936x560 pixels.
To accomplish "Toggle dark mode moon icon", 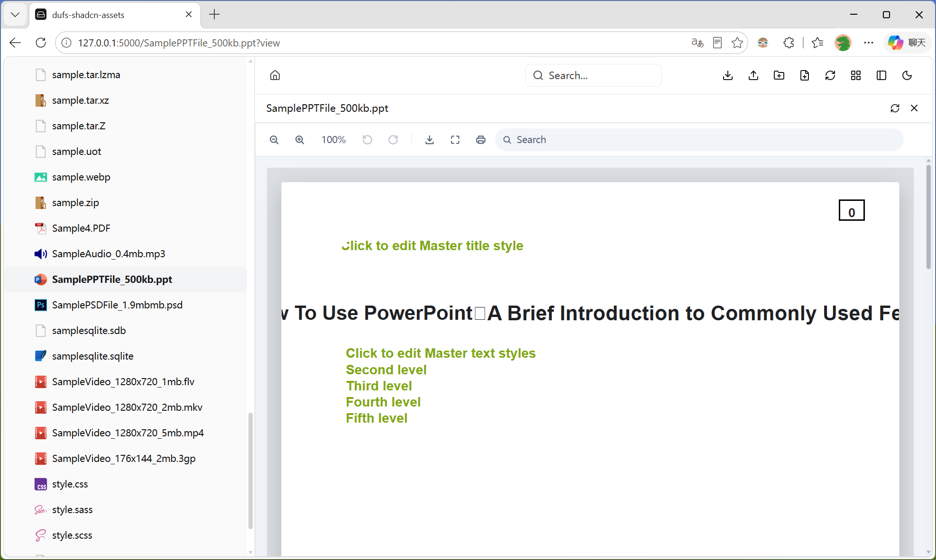I will point(907,75).
